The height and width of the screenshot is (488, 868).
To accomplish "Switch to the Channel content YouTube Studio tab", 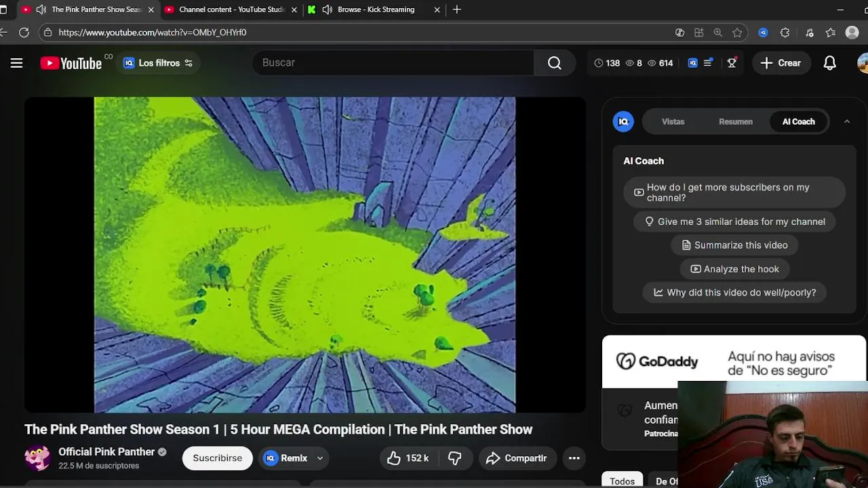I will [x=231, y=9].
